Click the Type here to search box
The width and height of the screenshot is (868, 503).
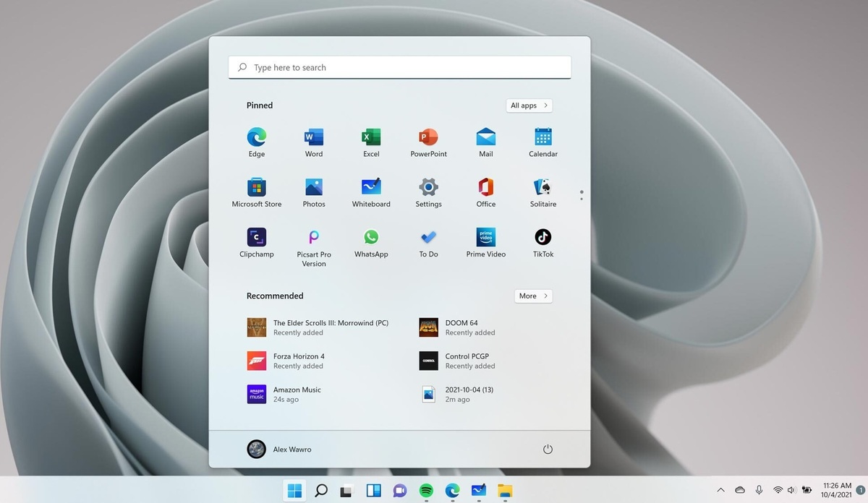pos(400,67)
